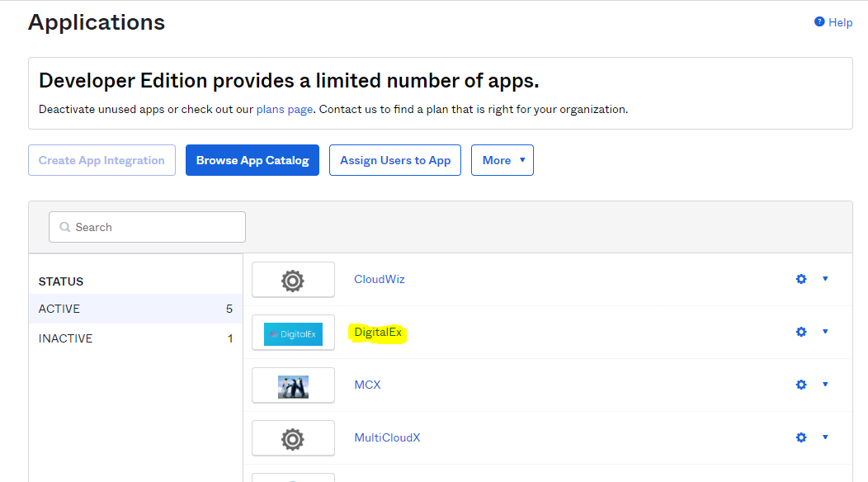Expand the CloudWiz actions dropdown arrow

click(825, 279)
